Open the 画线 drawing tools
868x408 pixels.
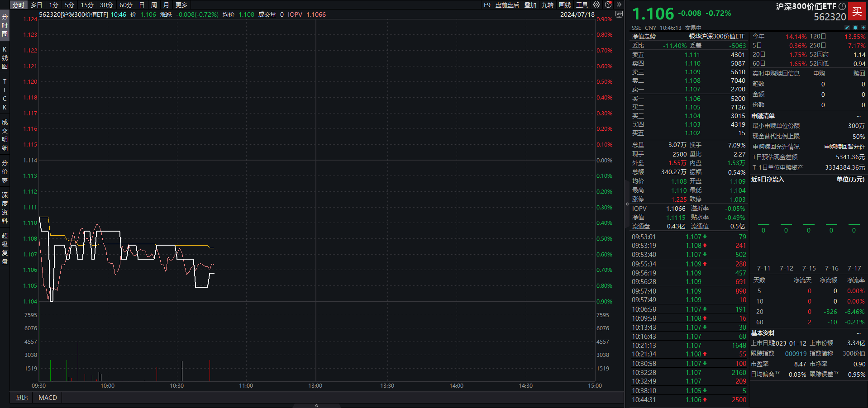tap(565, 5)
